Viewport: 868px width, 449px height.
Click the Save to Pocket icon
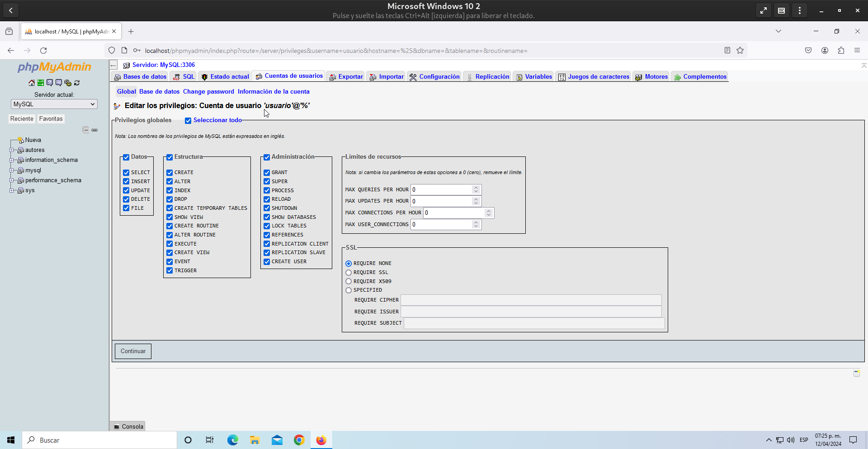point(808,50)
